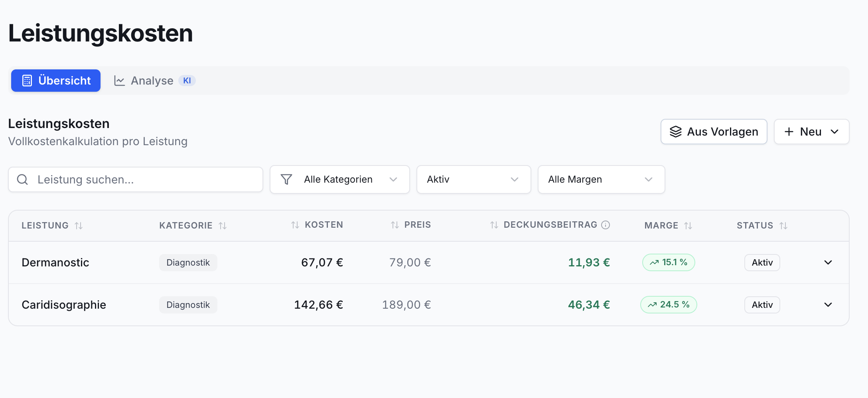Select the Caridisographie service name
Screen dimensions: 868x398
64,305
